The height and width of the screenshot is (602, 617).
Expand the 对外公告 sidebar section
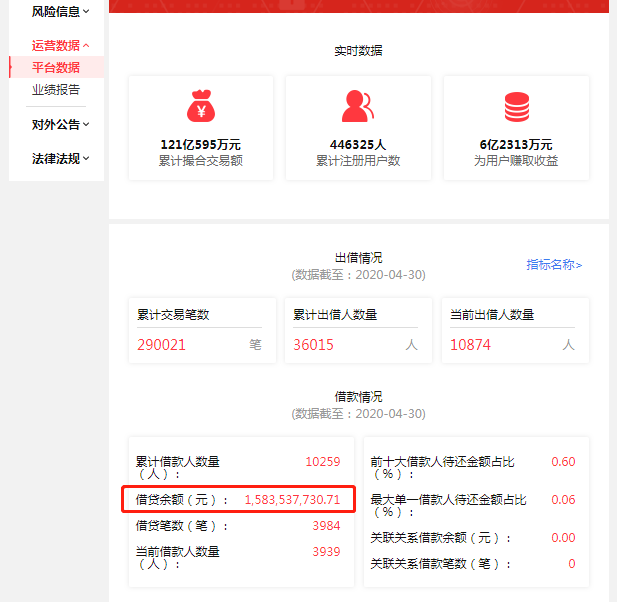click(x=61, y=125)
